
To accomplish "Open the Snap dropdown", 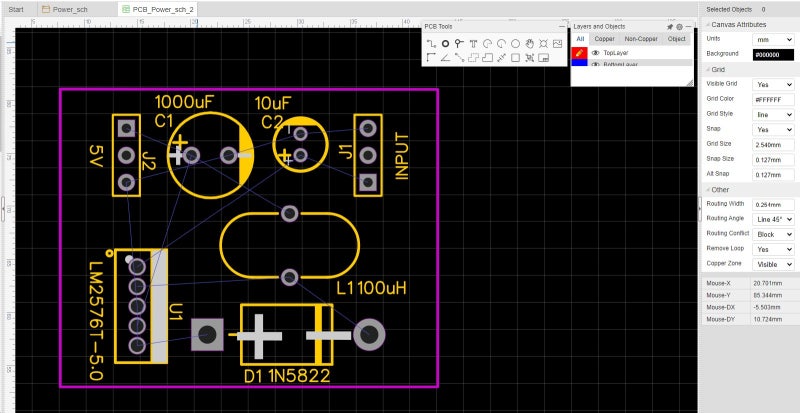I will (x=773, y=130).
